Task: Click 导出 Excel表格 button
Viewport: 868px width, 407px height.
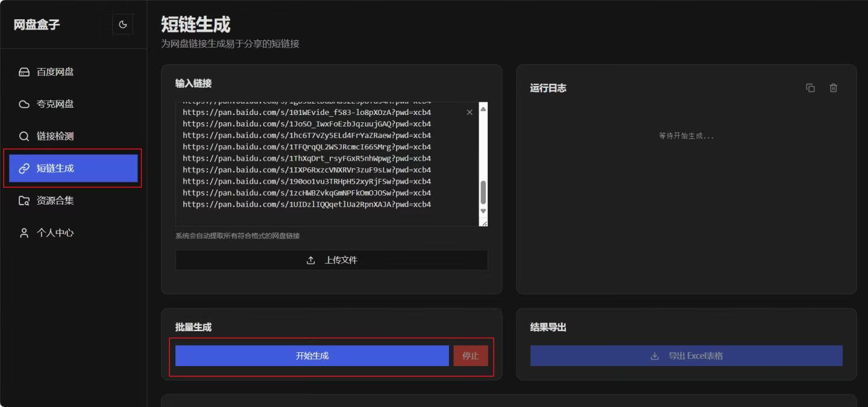Action: tap(687, 356)
